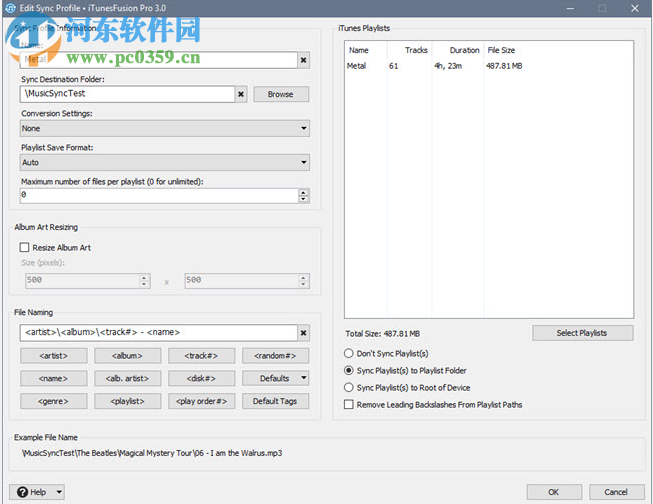This screenshot has width=653, height=504.
Task: Click the album art height field showing 500
Action: tap(242, 281)
